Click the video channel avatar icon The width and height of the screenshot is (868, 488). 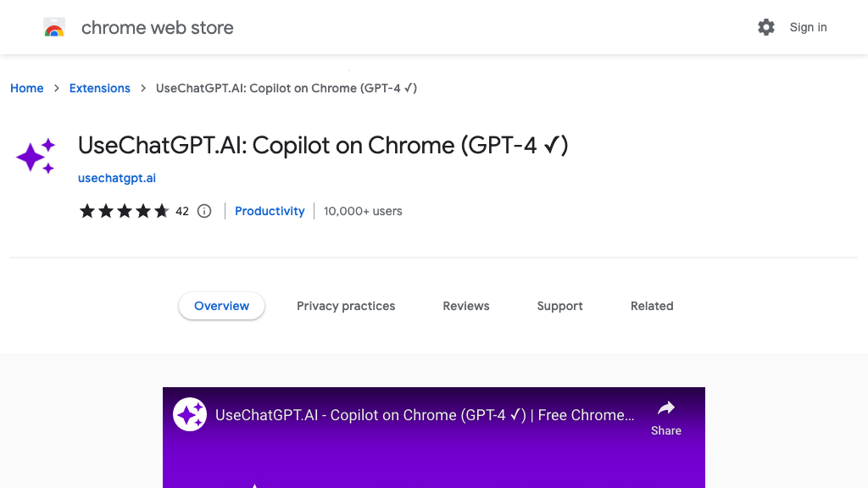pyautogui.click(x=190, y=415)
